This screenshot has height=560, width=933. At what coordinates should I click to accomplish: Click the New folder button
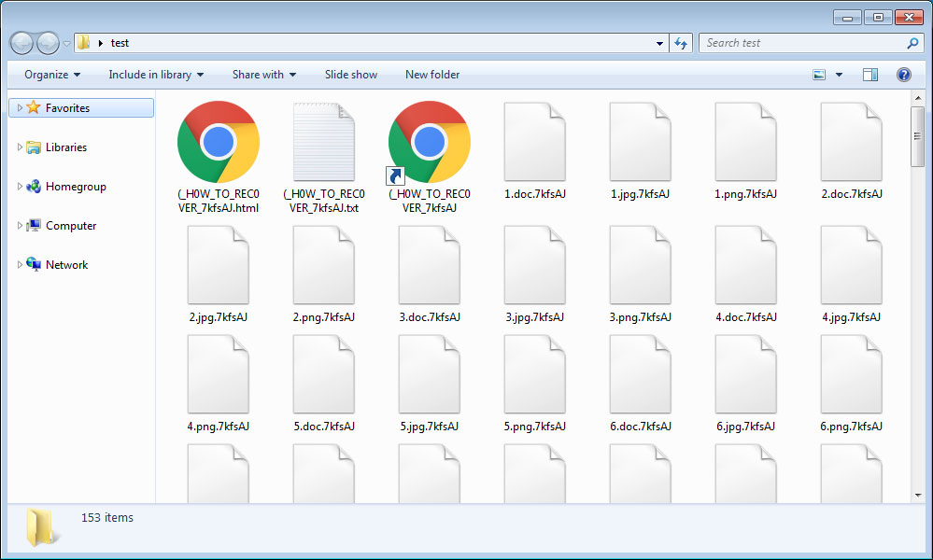tap(432, 75)
